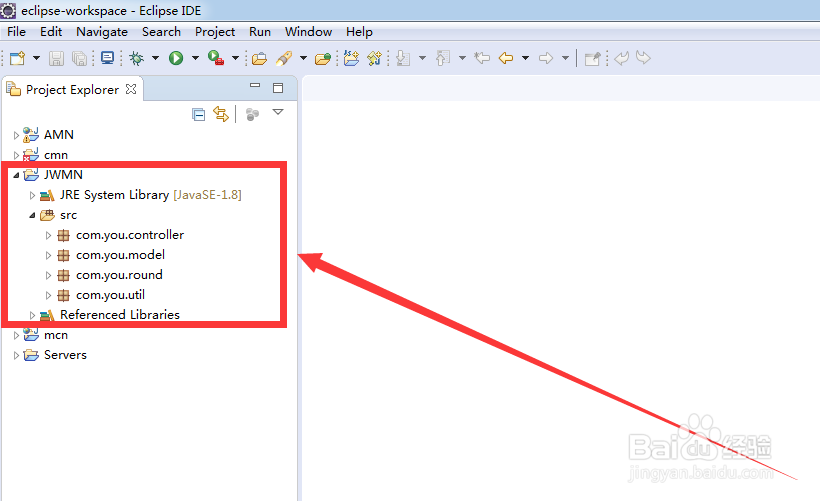Click the blue monitor terminal icon
820x501 pixels.
click(x=107, y=58)
